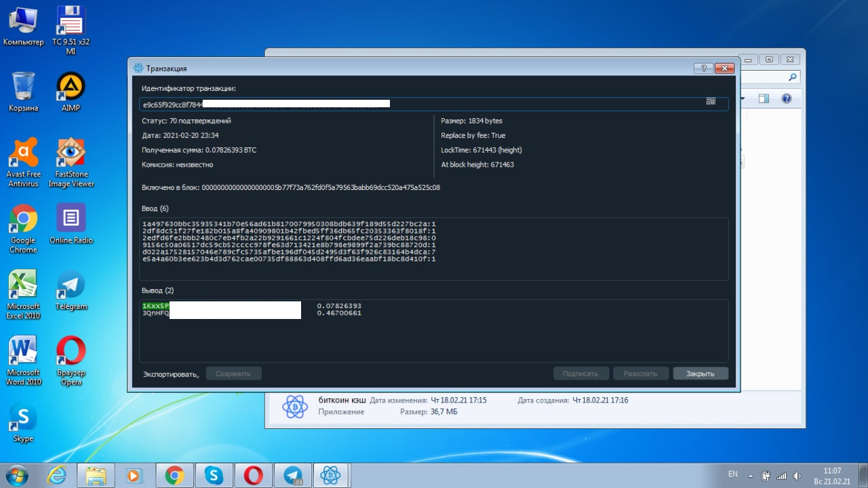The width and height of the screenshot is (868, 488).
Task: Click input line starting 2df8dc51f27
Action: pos(289,231)
